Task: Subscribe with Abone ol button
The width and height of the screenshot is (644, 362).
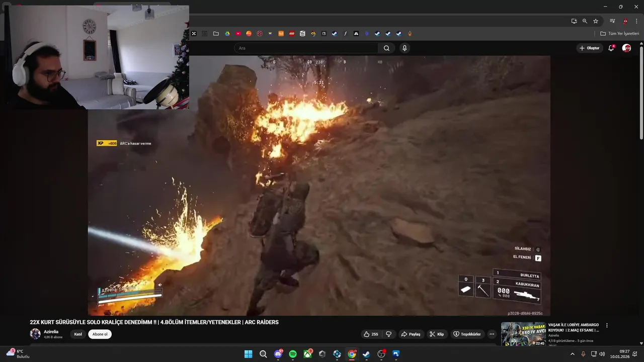Action: pyautogui.click(x=100, y=334)
